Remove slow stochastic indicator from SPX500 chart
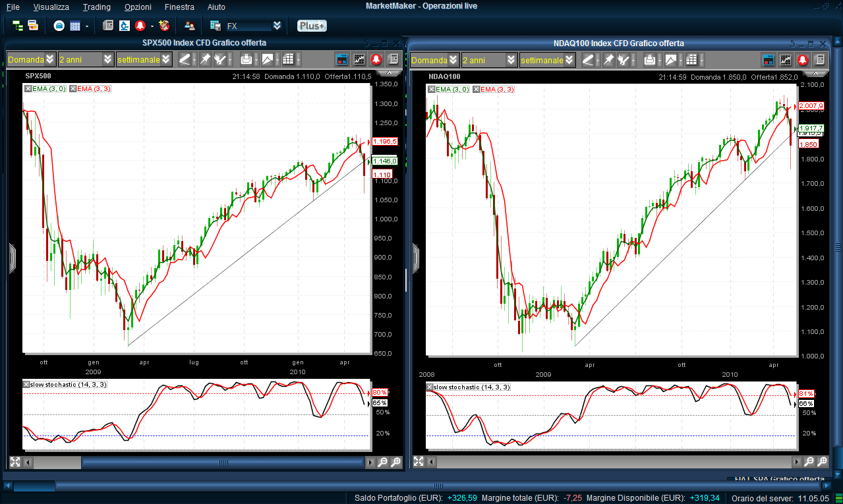The image size is (843, 504). click(x=26, y=384)
